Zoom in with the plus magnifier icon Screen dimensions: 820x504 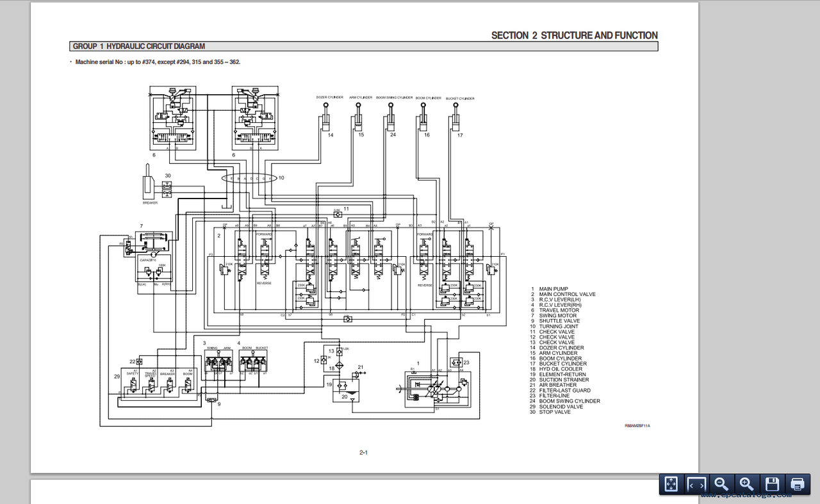[x=746, y=484]
